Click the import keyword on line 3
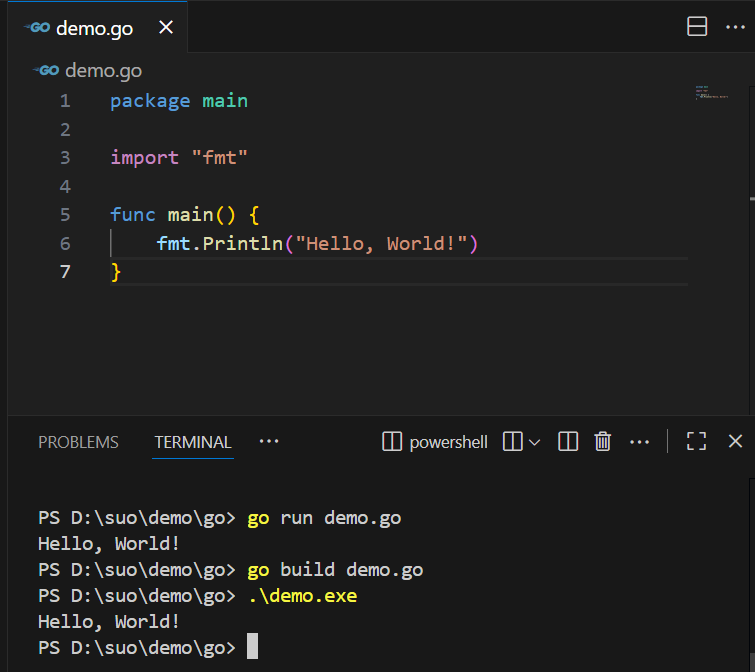755x672 pixels. coord(144,158)
